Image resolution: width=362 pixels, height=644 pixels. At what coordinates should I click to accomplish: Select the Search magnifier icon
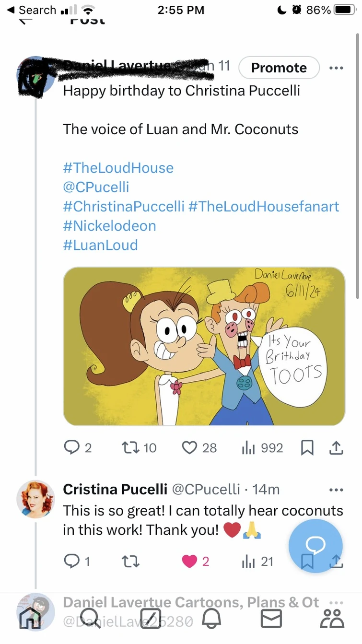coord(90,619)
